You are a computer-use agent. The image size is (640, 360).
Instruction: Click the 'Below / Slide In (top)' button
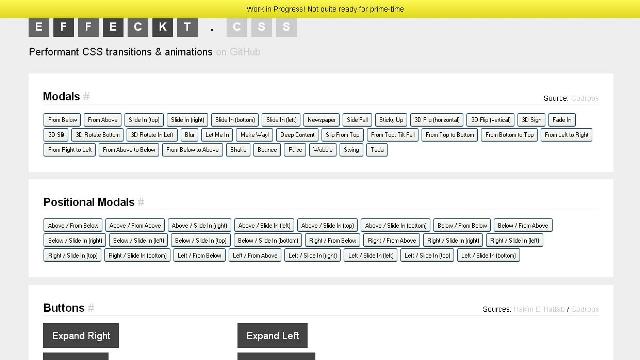click(201, 240)
